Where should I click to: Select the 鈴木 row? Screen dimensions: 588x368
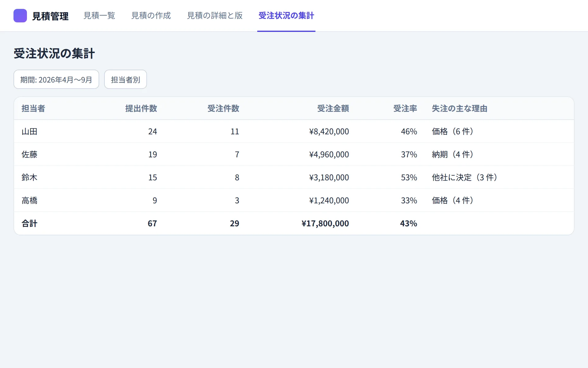coord(294,177)
